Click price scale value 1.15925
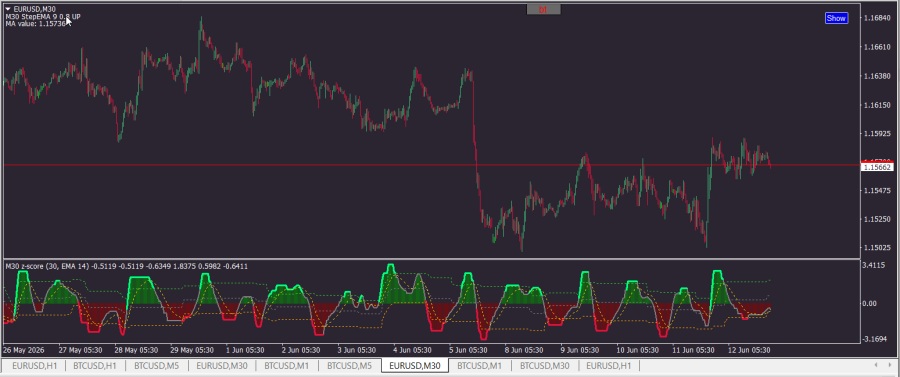Image resolution: width=900 pixels, height=377 pixels. (876, 134)
